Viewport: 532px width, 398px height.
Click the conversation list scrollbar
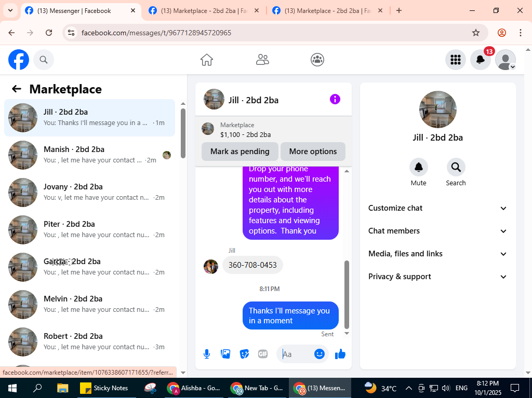click(x=183, y=133)
